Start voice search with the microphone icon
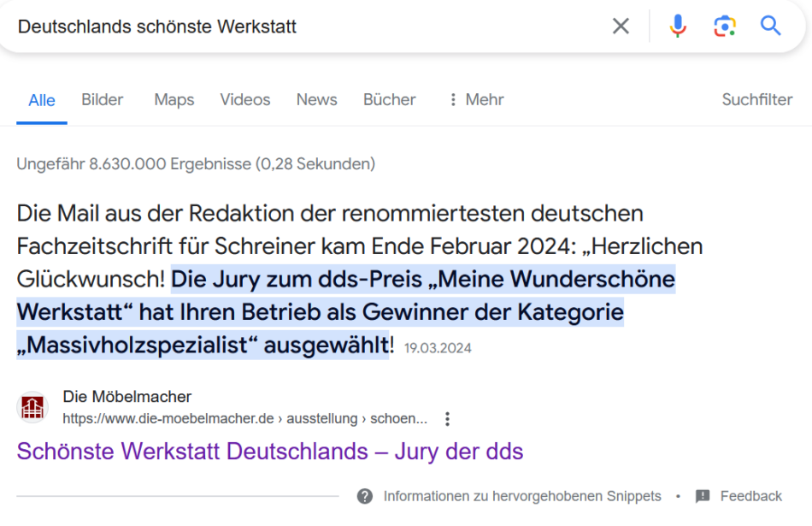Image resolution: width=812 pixels, height=526 pixels. 677,26
